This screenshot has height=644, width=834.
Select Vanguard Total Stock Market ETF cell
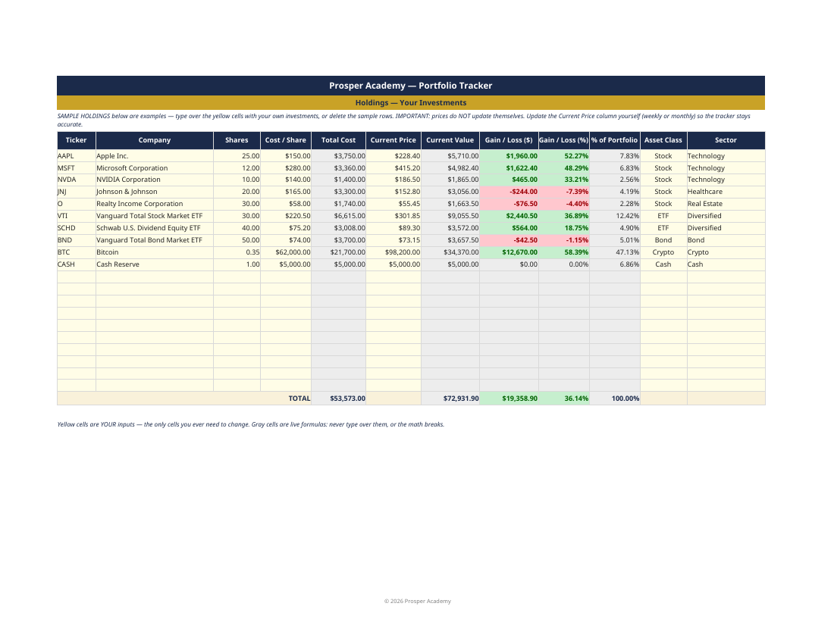click(154, 216)
